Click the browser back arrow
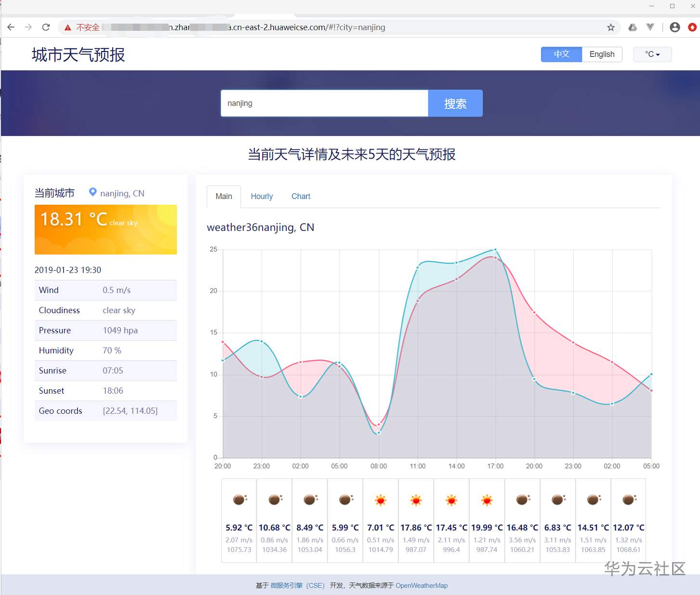This screenshot has height=595, width=700. pyautogui.click(x=11, y=27)
